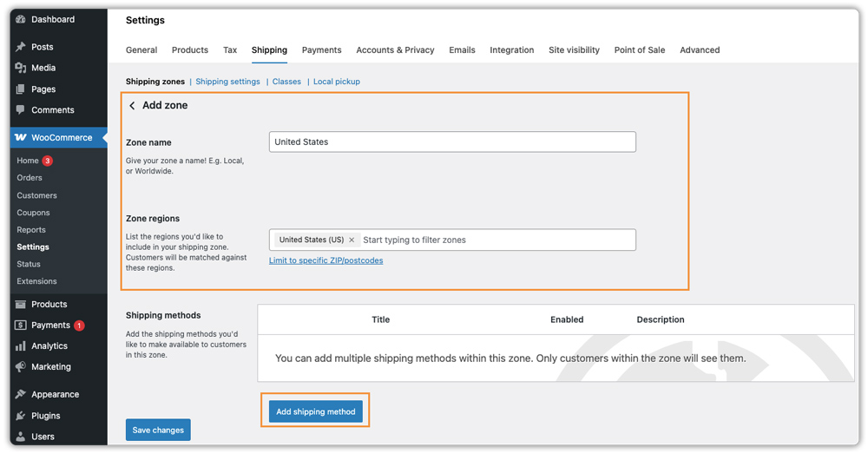Click the Plugins plug icon
The height and width of the screenshot is (454, 868).
coord(21,416)
